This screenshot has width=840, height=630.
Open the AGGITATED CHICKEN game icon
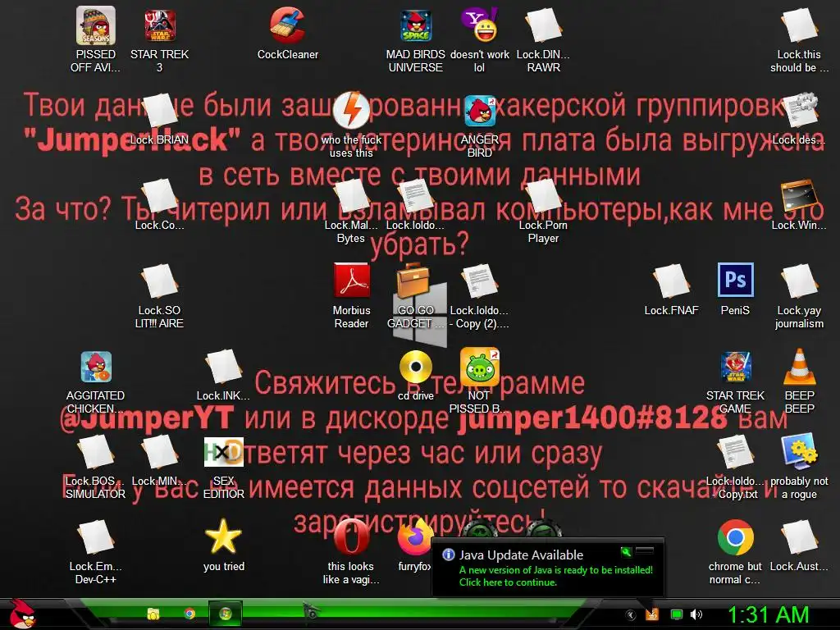pyautogui.click(x=95, y=367)
